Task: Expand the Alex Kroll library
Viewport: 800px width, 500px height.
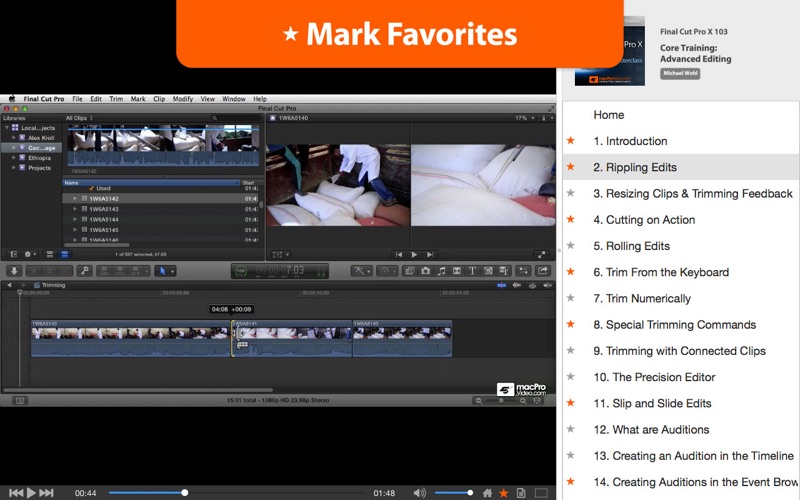Action: [14, 138]
